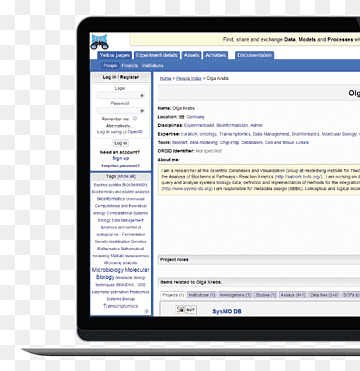Click the Transcriptomics tag in tag cloud
The height and width of the screenshot is (371, 360).
coord(120,306)
